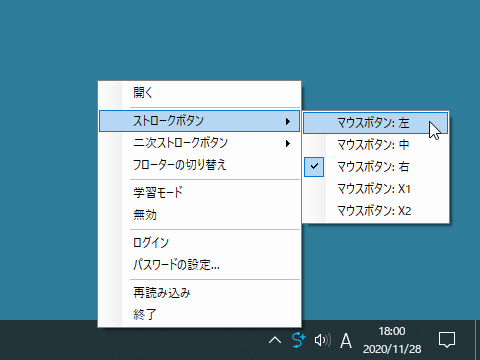Expand the ストロークボタン submenu arrow
The image size is (480, 360).
coord(288,121)
